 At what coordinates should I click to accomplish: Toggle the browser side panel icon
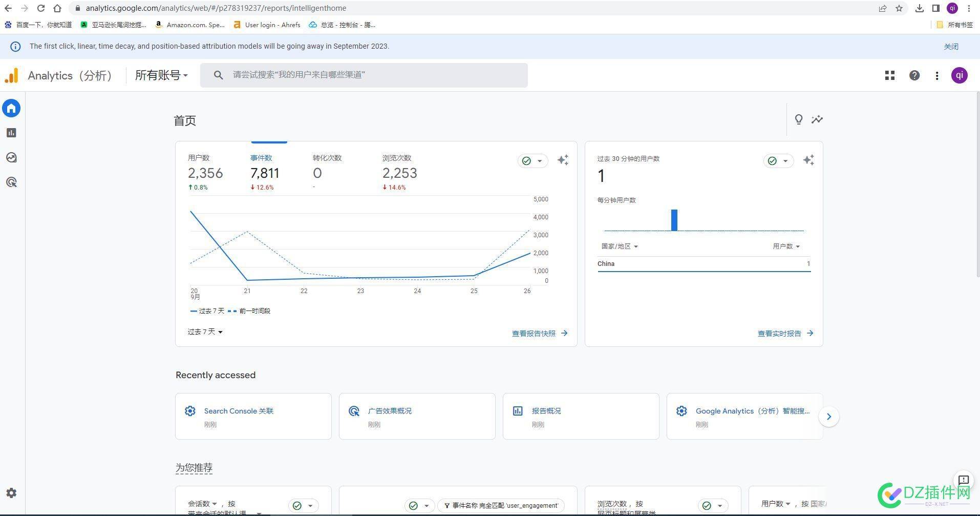click(x=936, y=8)
